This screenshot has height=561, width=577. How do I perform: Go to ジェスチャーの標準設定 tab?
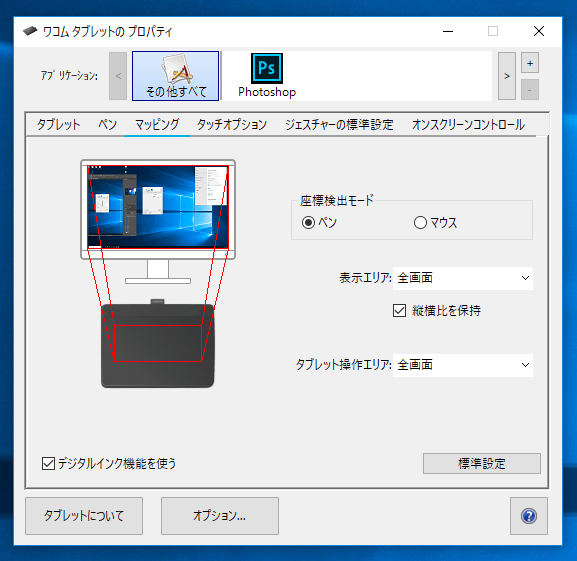coord(339,125)
